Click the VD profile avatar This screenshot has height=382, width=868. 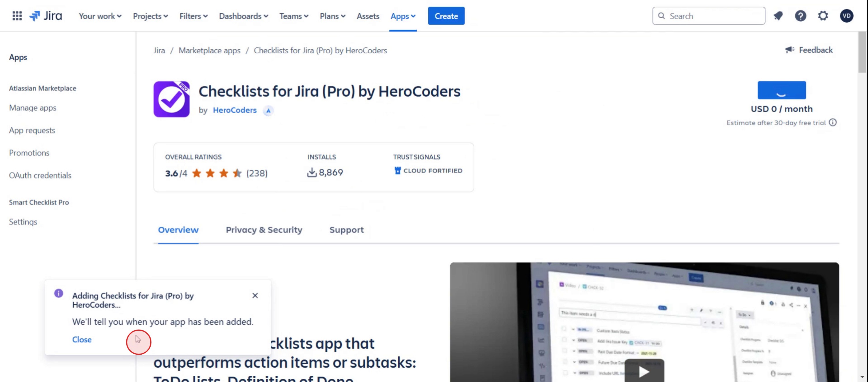pos(846,16)
